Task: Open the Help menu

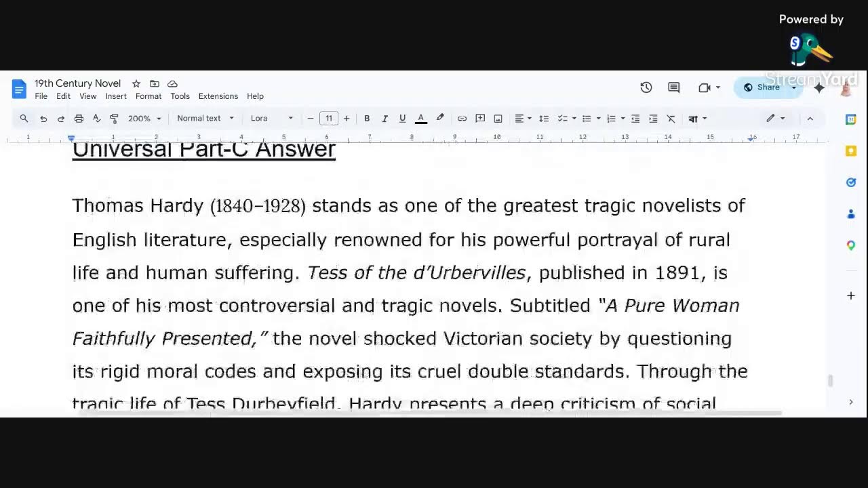Action: pos(255,96)
